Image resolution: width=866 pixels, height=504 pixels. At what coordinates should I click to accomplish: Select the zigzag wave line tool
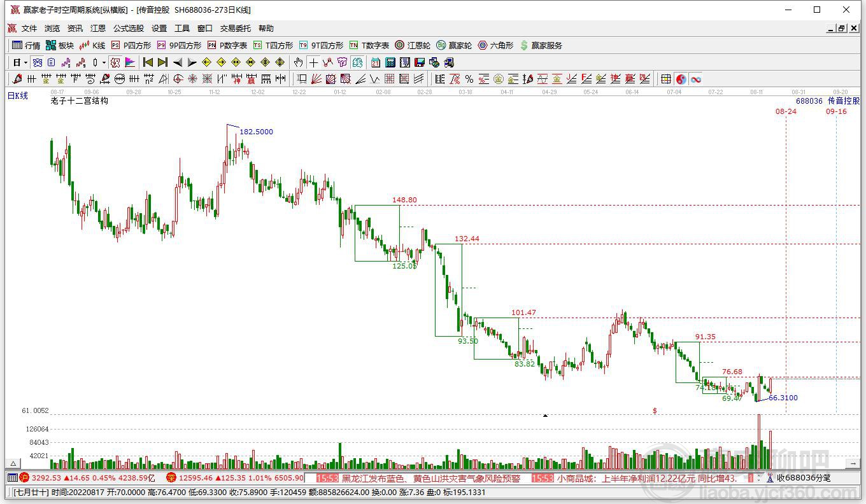[374, 79]
